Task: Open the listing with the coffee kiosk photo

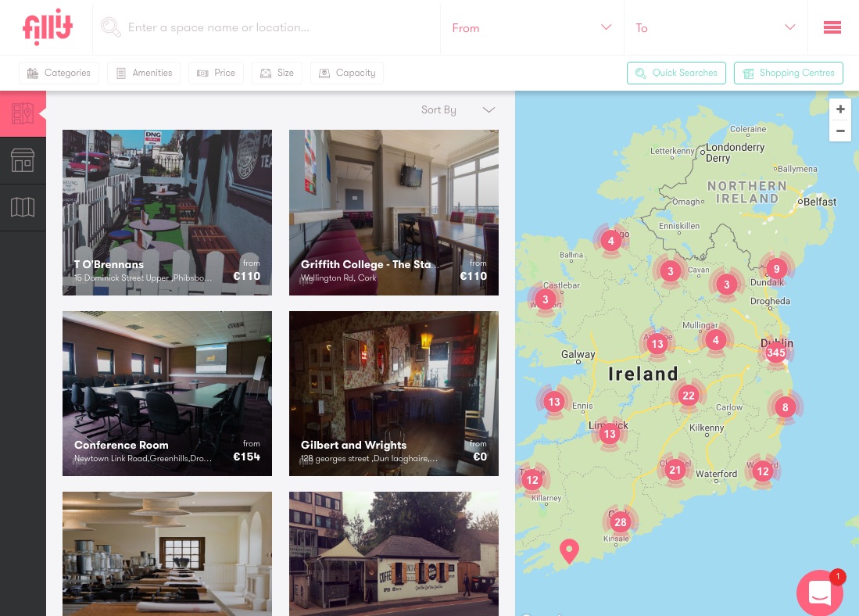Action: point(394,553)
